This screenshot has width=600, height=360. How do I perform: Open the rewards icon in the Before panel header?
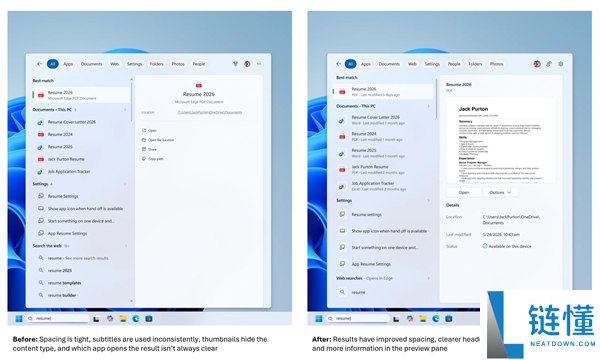coord(235,64)
